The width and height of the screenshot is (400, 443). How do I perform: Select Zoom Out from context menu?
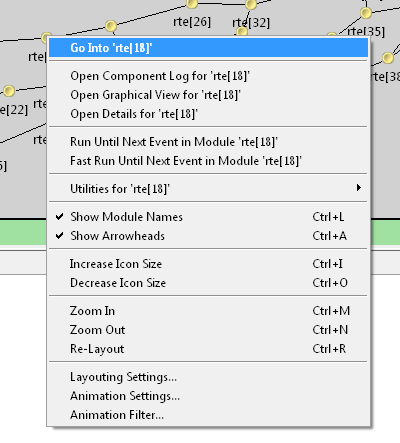pos(208,330)
